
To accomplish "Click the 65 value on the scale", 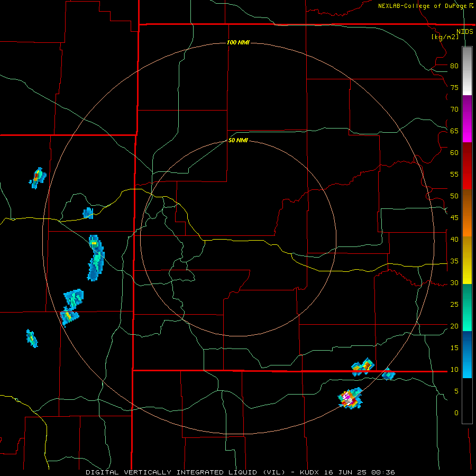I will click(x=454, y=131).
